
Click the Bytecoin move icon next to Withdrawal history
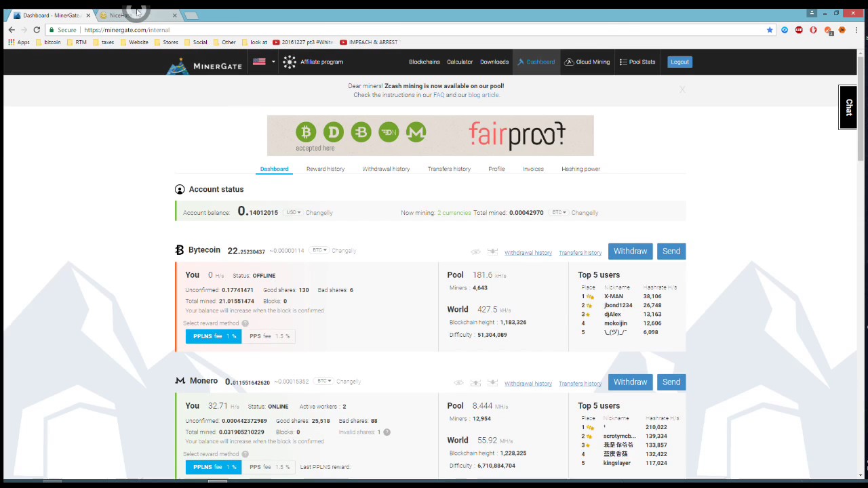pyautogui.click(x=492, y=252)
